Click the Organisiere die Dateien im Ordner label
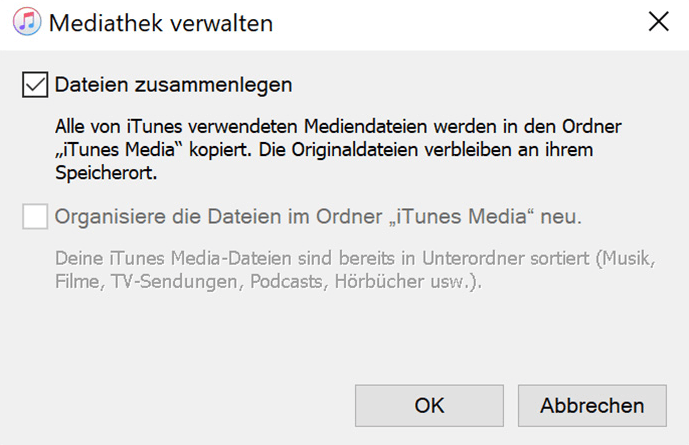Viewport: 689px width, 445px height. [319, 216]
